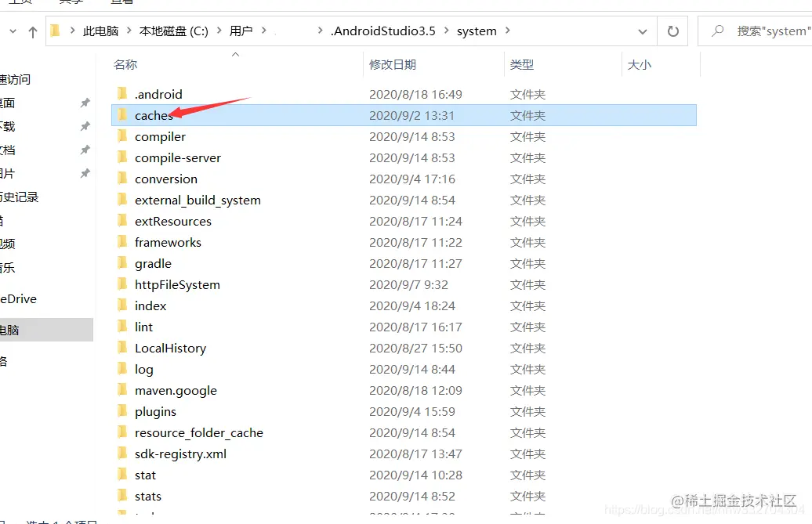Click date 2020/9/7 9:32 for httpFileSystem

pos(408,284)
